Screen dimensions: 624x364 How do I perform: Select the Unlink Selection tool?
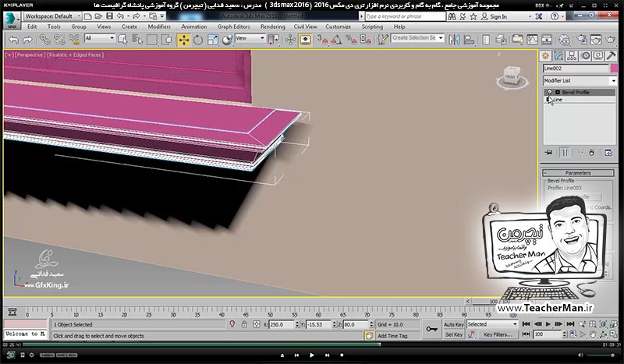click(x=59, y=40)
